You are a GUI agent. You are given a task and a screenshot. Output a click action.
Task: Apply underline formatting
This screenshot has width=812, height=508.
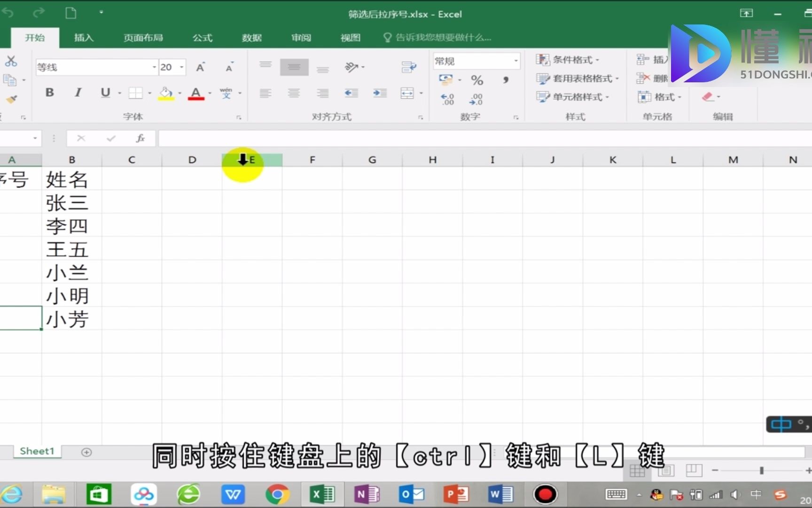tap(105, 93)
